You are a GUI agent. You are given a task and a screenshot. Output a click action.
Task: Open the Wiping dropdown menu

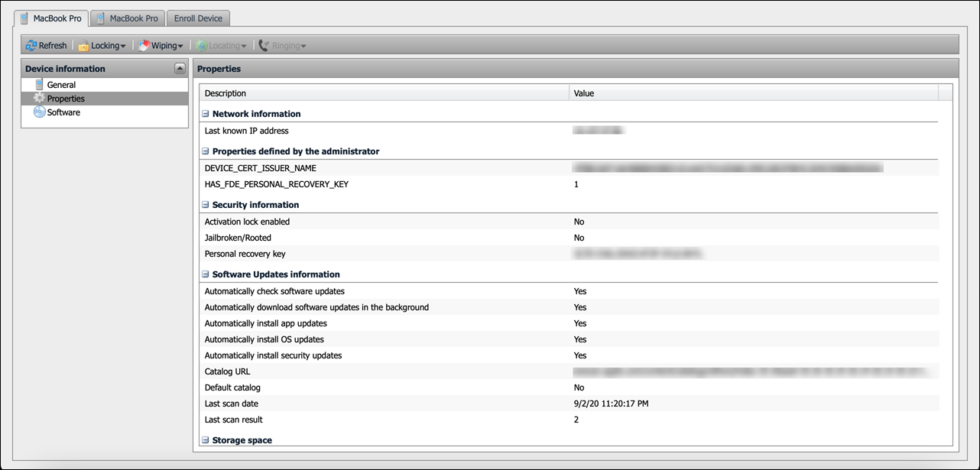click(x=180, y=47)
